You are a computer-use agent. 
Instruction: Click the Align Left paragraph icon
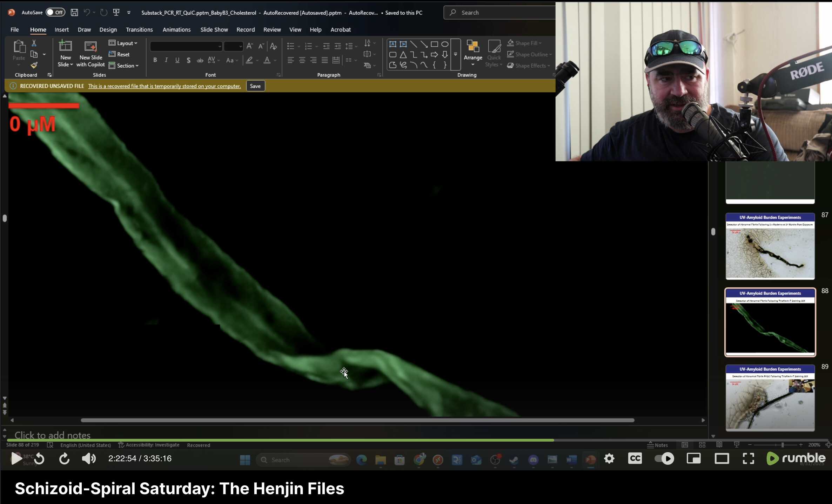(x=290, y=60)
